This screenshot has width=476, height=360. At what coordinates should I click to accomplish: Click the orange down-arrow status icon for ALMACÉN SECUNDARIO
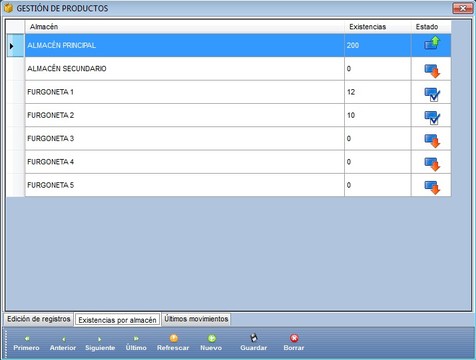point(432,71)
